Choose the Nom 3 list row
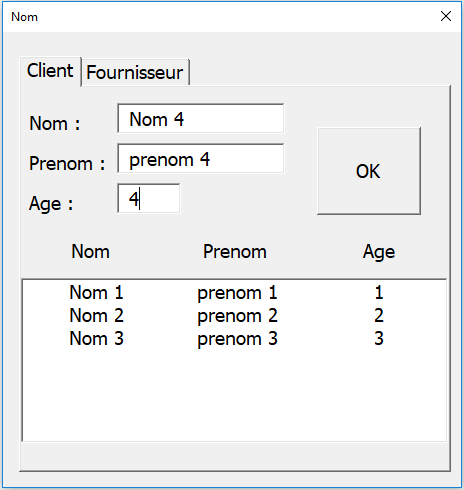464x490 pixels. tap(234, 339)
